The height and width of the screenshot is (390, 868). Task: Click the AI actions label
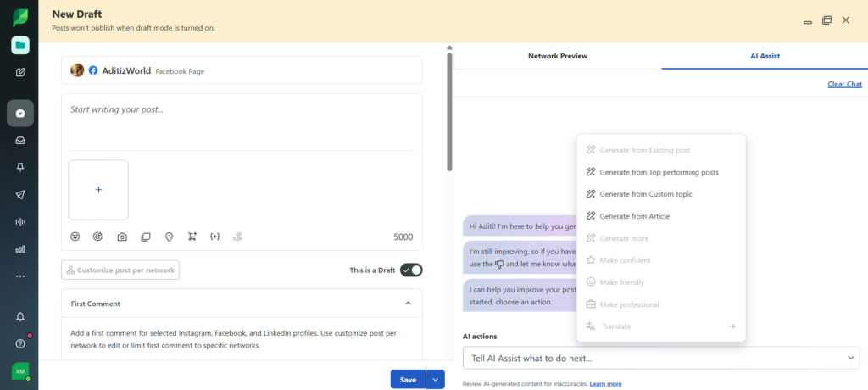coord(480,337)
